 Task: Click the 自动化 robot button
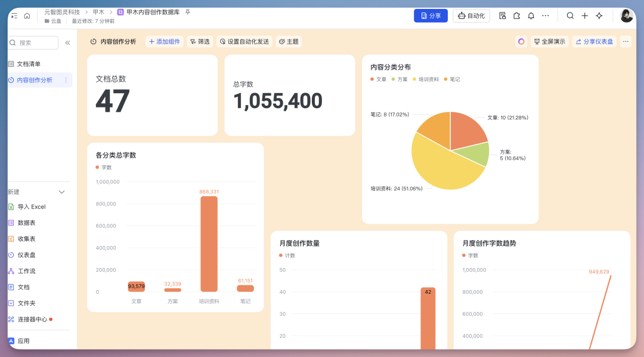click(470, 16)
